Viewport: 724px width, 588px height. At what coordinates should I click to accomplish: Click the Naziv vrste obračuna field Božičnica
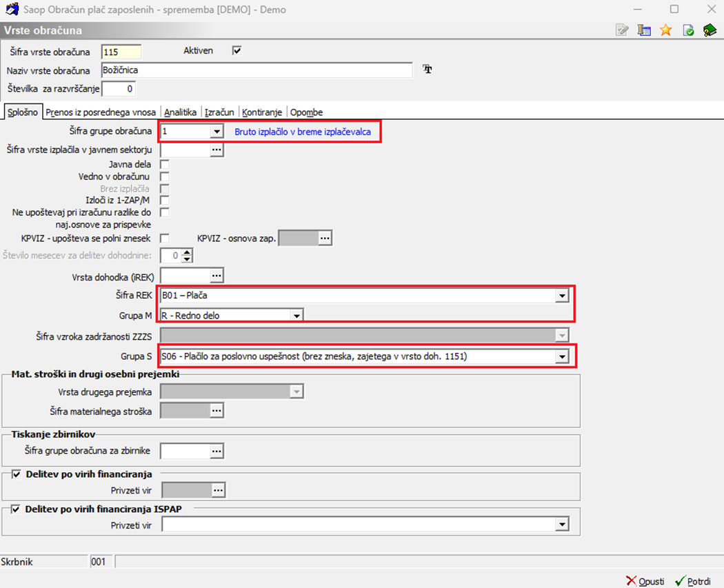click(257, 70)
